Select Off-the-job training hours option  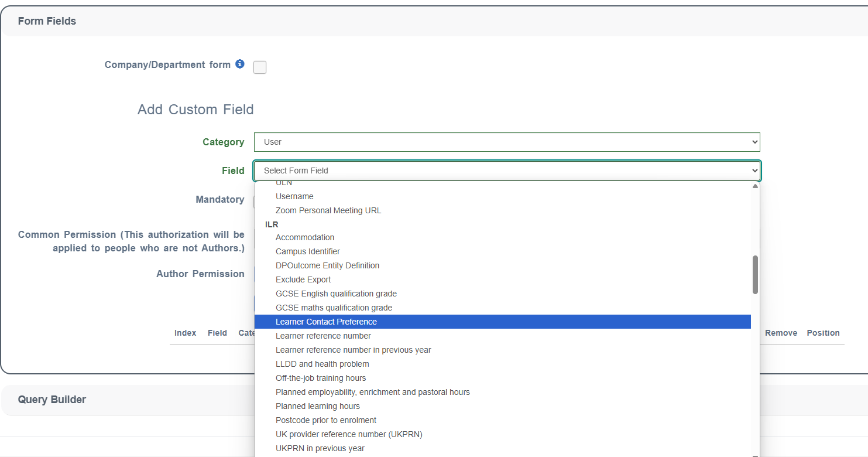503,378
